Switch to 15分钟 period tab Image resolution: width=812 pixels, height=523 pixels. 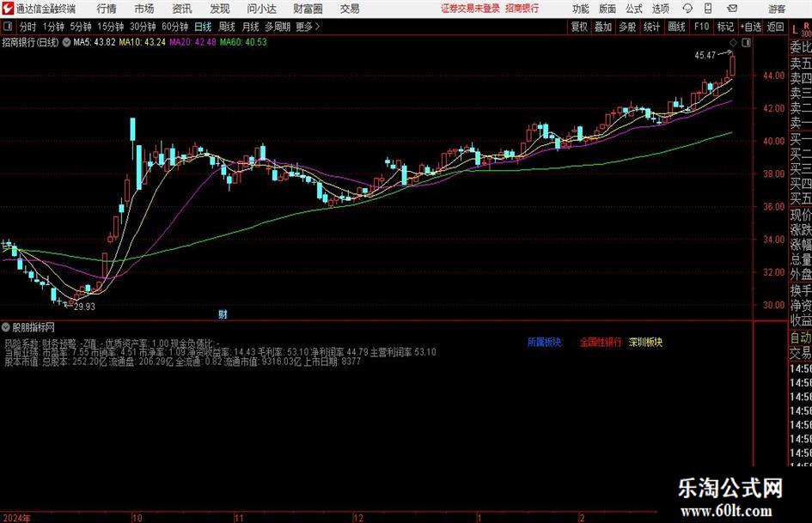(110, 27)
